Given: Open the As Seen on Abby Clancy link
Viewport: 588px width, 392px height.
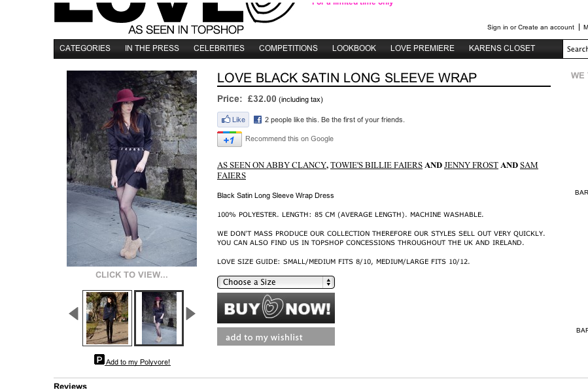Looking at the screenshot, I should pyautogui.click(x=273, y=165).
